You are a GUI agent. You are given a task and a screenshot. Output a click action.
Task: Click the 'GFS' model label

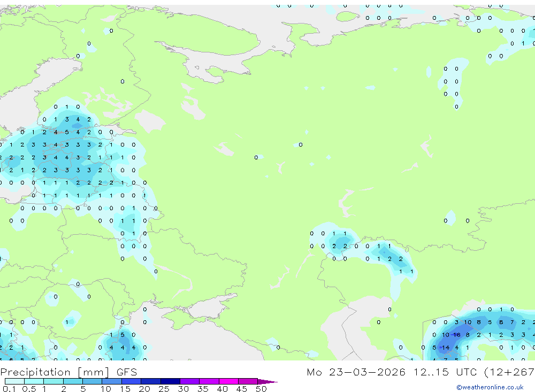(x=127, y=372)
